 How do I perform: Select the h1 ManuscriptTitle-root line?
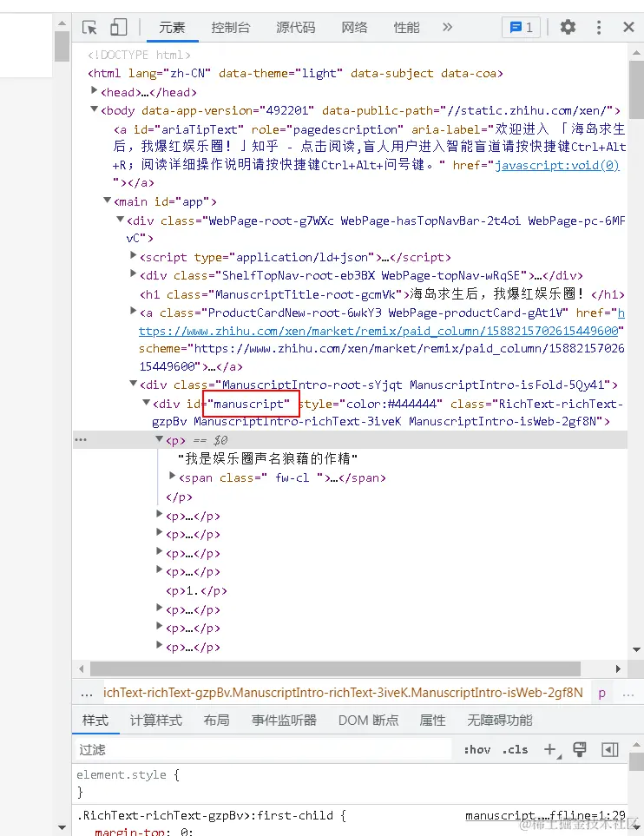point(382,294)
